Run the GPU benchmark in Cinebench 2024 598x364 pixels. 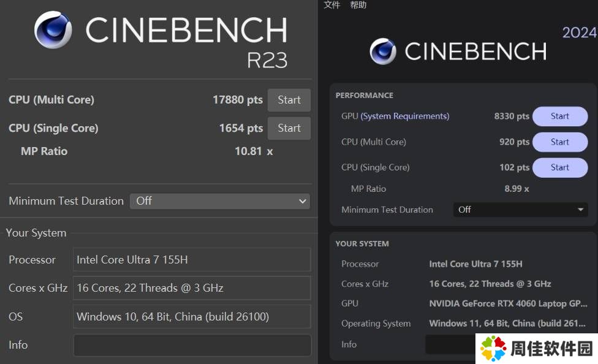point(559,116)
